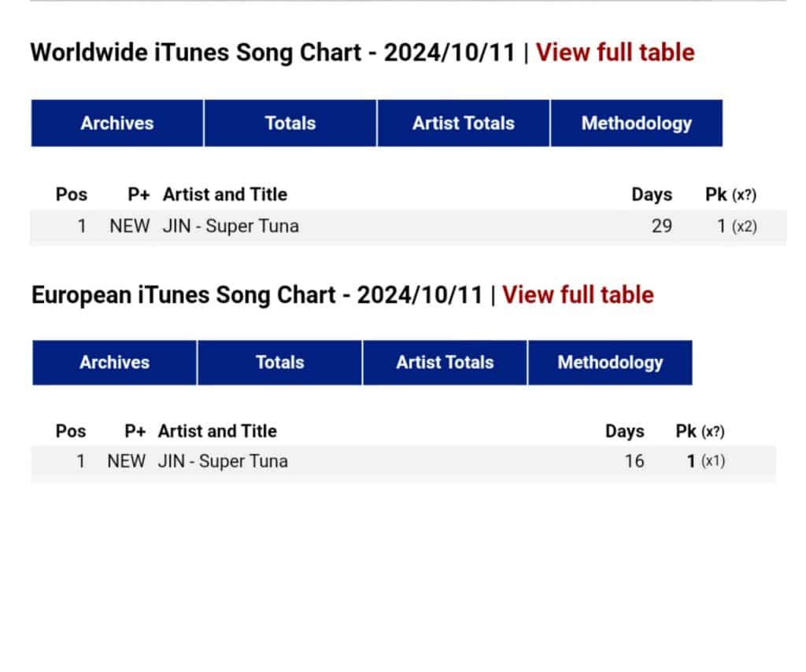This screenshot has width=806, height=672.
Task: Click the Days column header in the Worldwide table
Action: point(652,194)
